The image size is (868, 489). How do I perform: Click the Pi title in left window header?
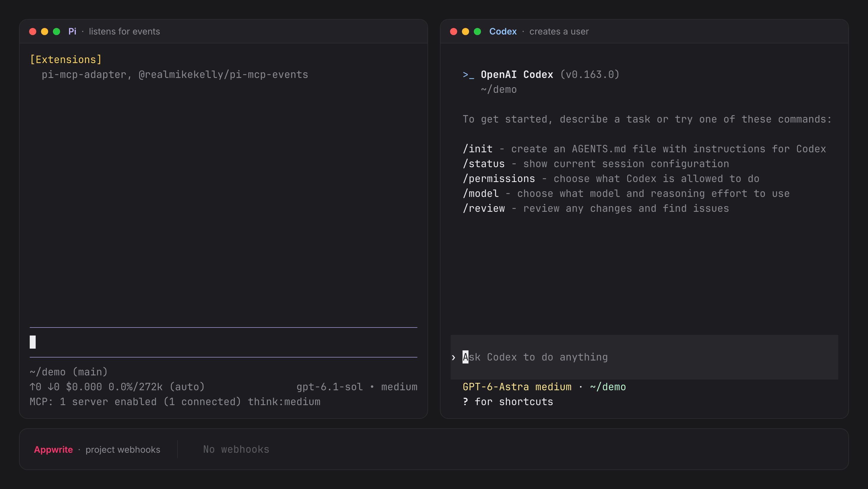pos(73,31)
